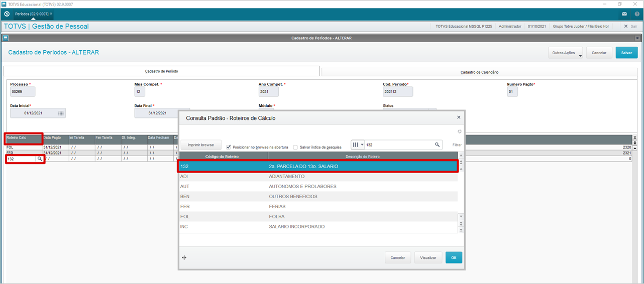Image resolution: width=644 pixels, height=284 pixels.
Task: Select the OUTROS BENEFICIOS row
Action: tap(318, 196)
